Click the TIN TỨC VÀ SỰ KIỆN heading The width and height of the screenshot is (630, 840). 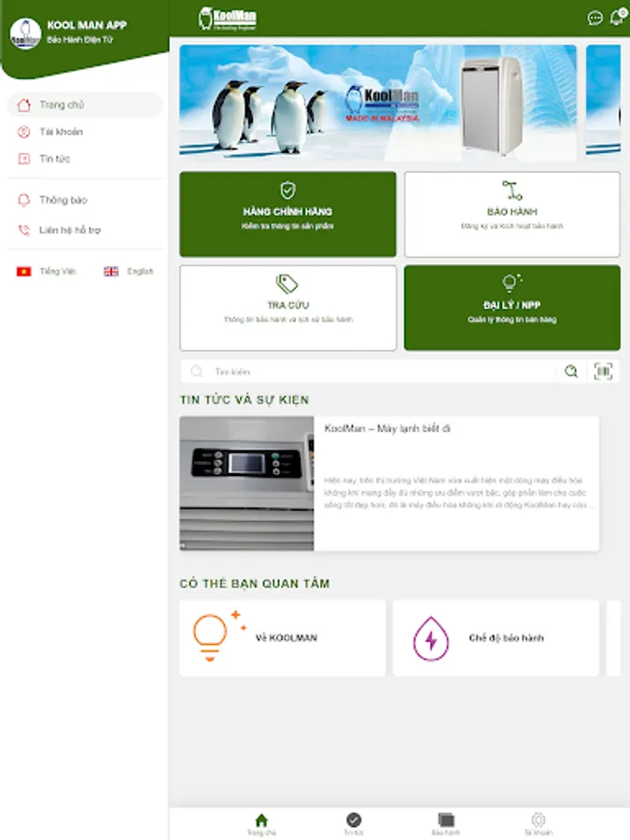click(245, 399)
